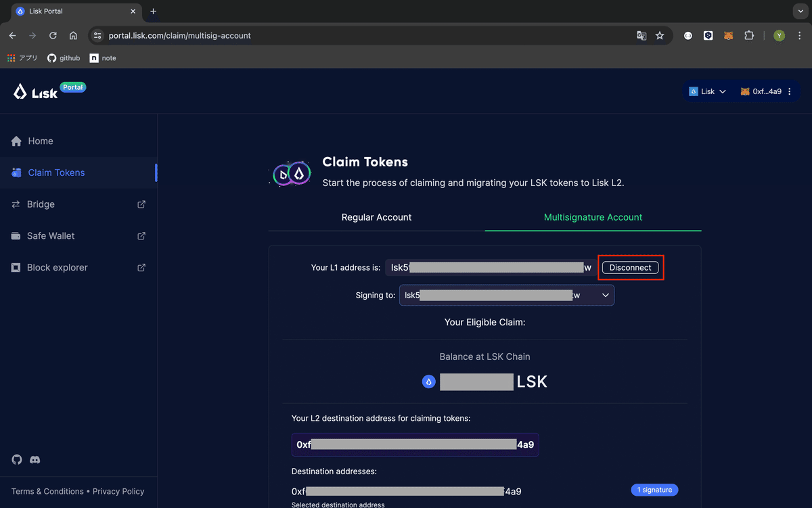Open the note bookmark
The image size is (812, 508).
pos(103,58)
